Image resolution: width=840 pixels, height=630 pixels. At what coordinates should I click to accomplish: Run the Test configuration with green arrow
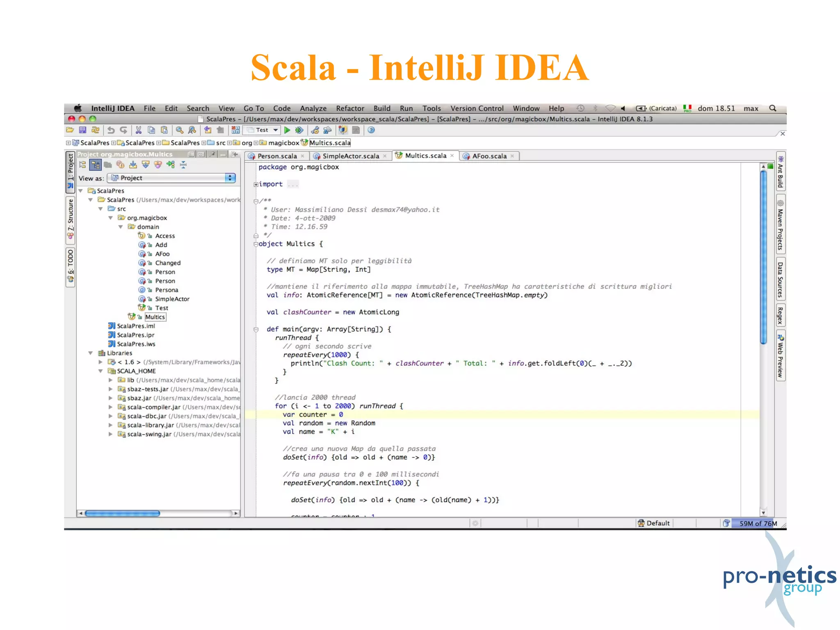click(287, 130)
